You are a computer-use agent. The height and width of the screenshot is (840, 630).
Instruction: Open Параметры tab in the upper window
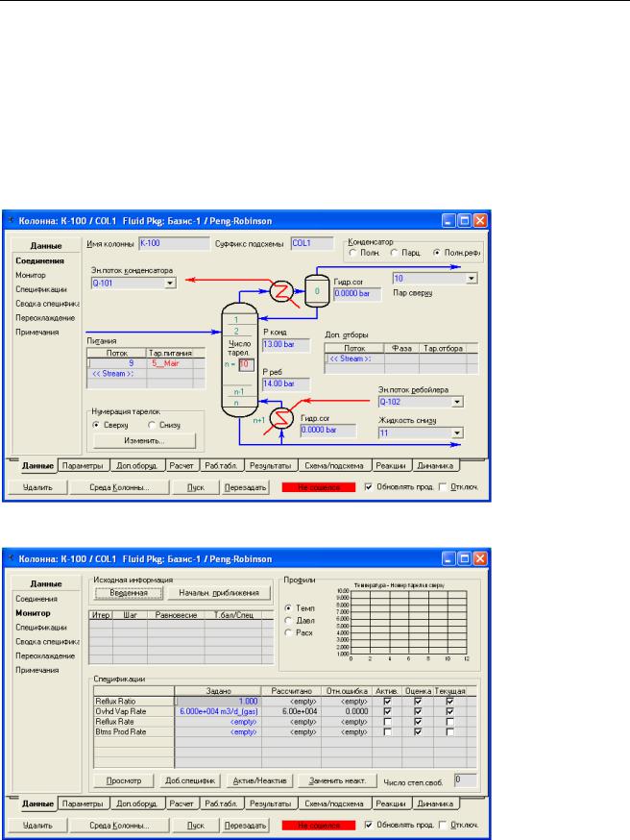tap(83, 465)
